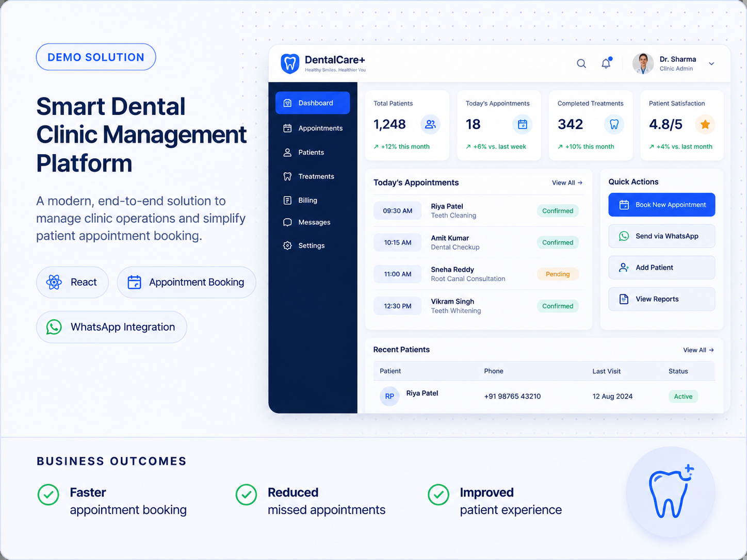The image size is (747, 560).
Task: Click Vikram Singh appointment name
Action: click(x=452, y=302)
